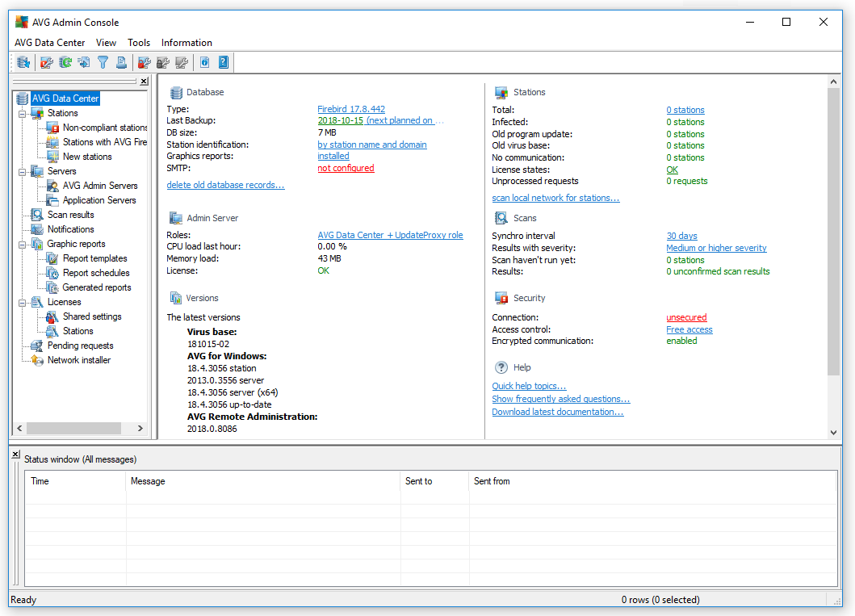Click the 'Free access' link
Screen dimensions: 855x616
point(689,329)
